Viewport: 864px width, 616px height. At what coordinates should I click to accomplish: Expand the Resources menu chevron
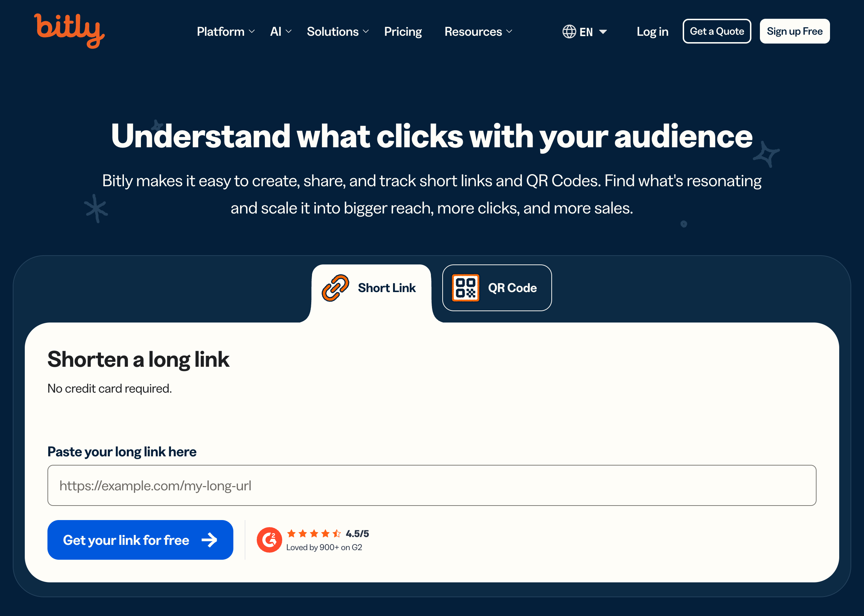(x=509, y=32)
